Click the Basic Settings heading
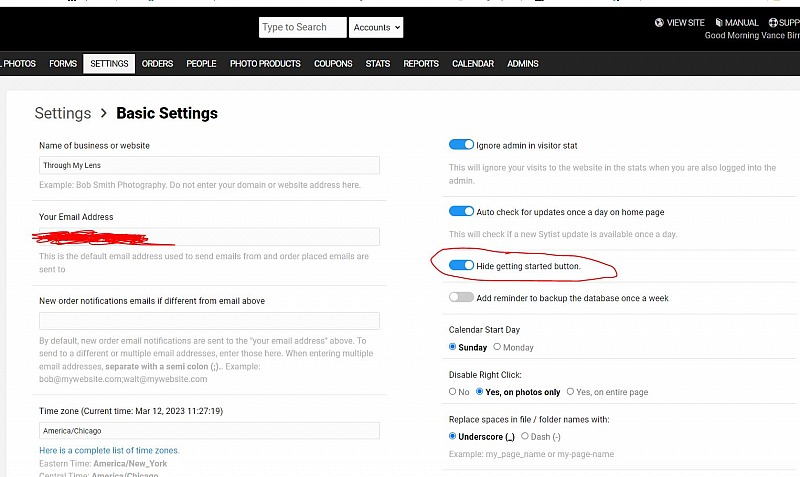Image resolution: width=800 pixels, height=477 pixels. pos(167,113)
